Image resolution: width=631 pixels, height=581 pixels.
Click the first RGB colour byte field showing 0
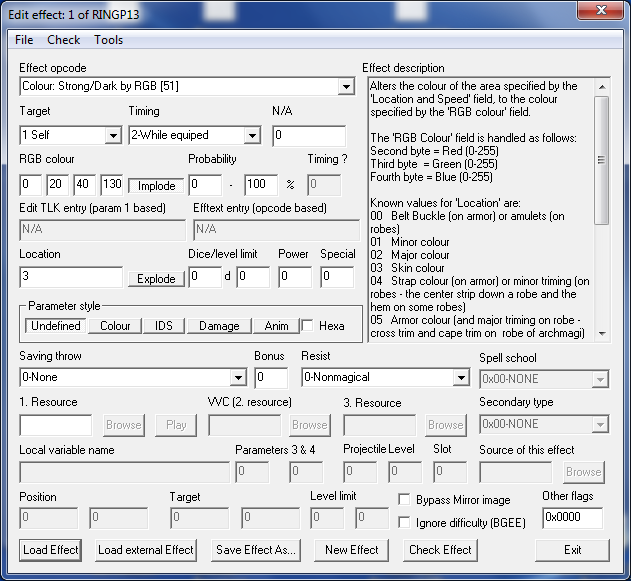point(30,185)
